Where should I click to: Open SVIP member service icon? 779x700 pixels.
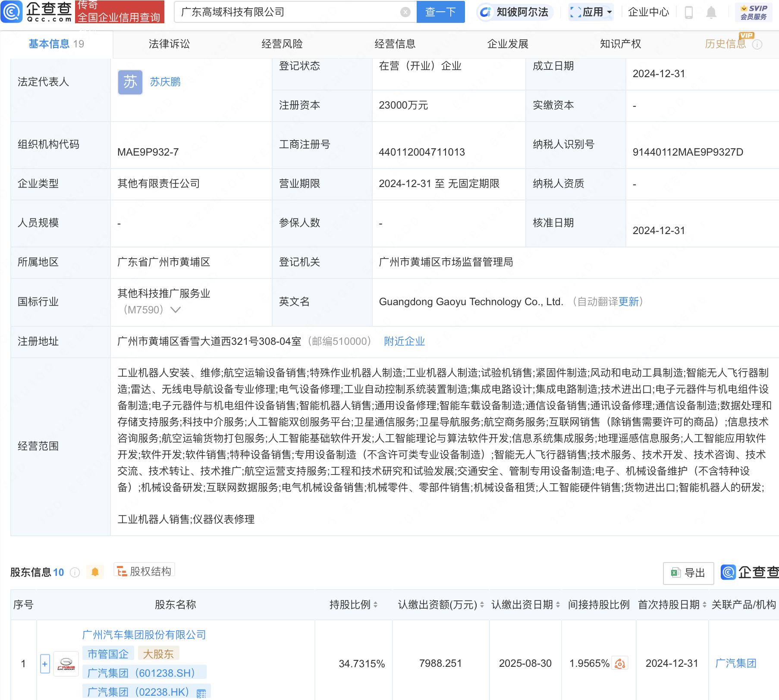point(754,12)
